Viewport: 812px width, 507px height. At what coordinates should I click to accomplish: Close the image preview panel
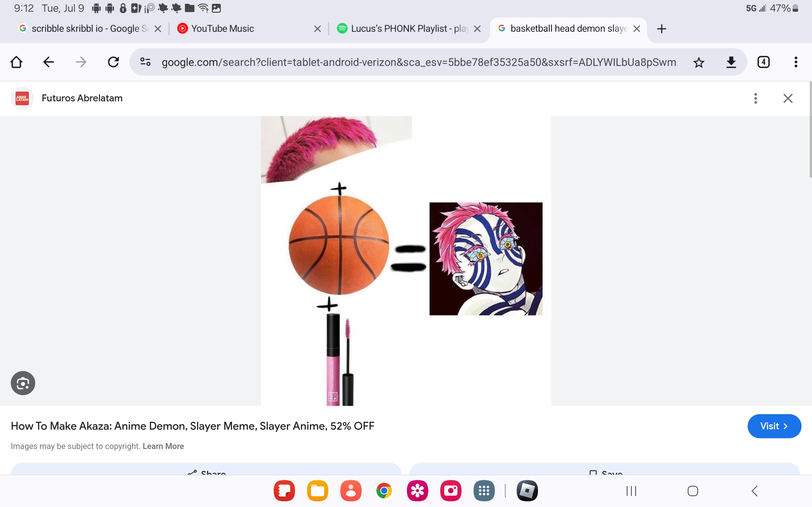[x=788, y=98]
